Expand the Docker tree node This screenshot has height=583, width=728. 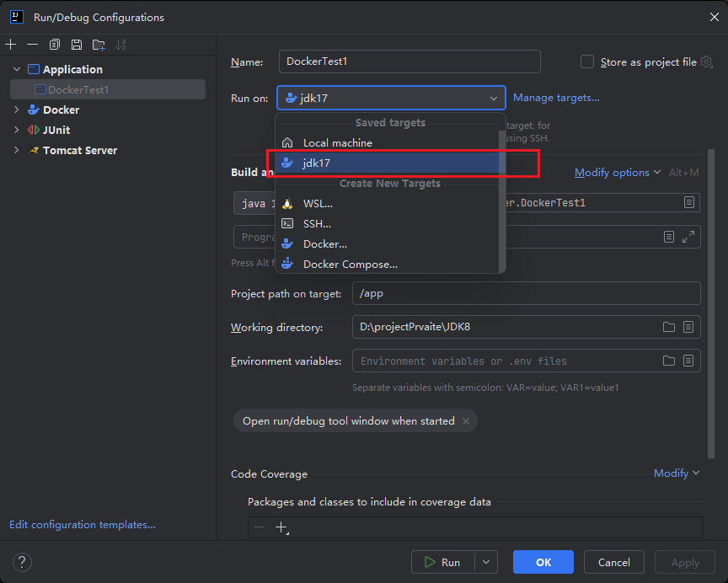point(17,110)
